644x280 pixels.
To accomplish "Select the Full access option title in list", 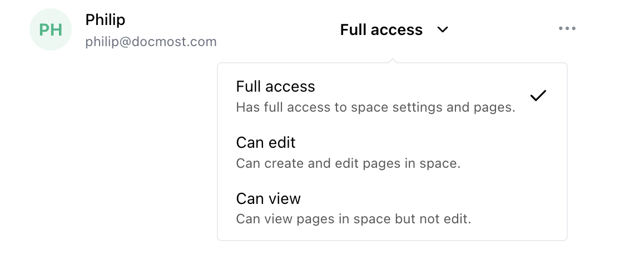I will (x=275, y=87).
